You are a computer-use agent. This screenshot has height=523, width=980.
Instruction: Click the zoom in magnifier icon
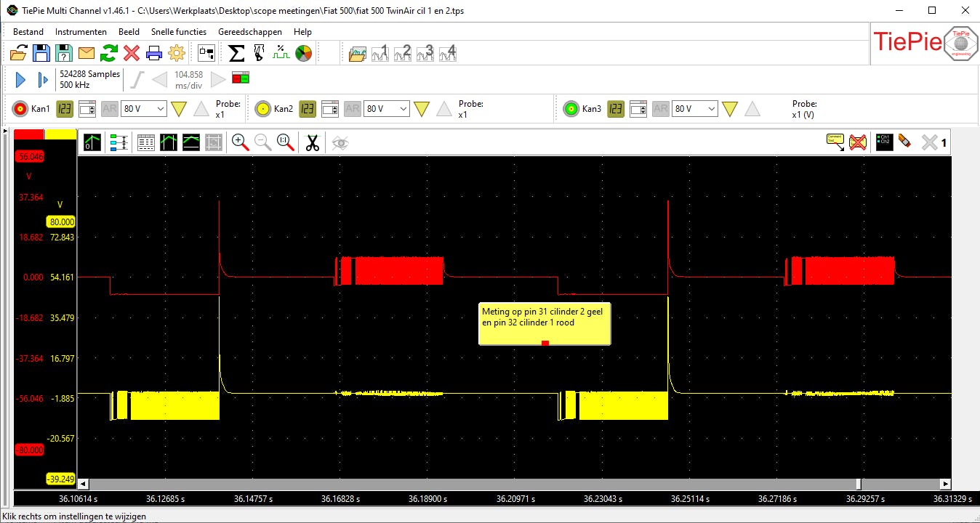pyautogui.click(x=240, y=143)
